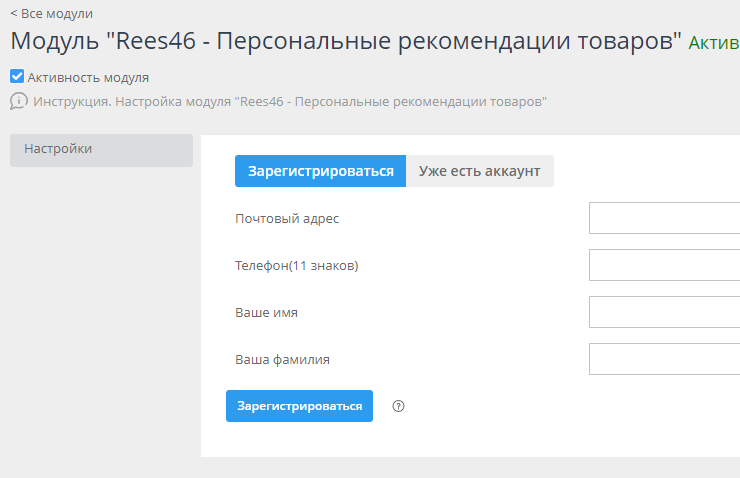Toggle the Активность модуля checkbox
This screenshot has height=478, width=740.
click(x=17, y=76)
